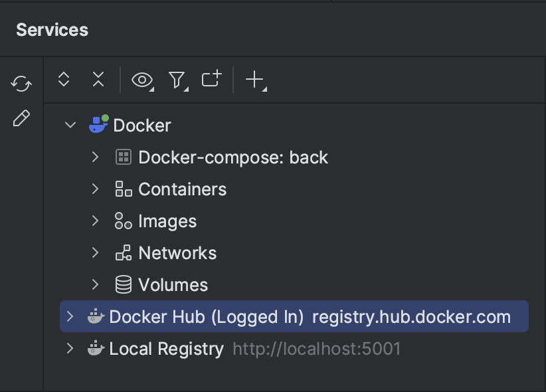The height and width of the screenshot is (392, 546).
Task: Expand the Docker Hub node
Action: pyautogui.click(x=71, y=316)
